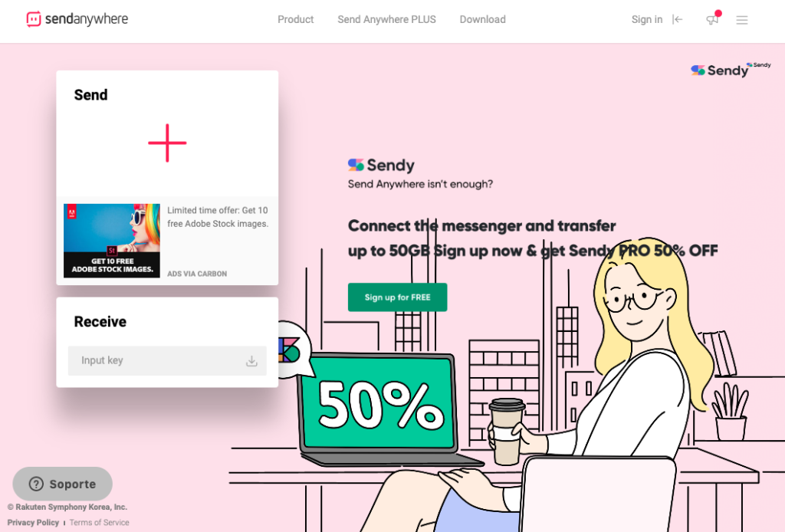
Task: Click the question mark Soporte icon
Action: (x=36, y=484)
